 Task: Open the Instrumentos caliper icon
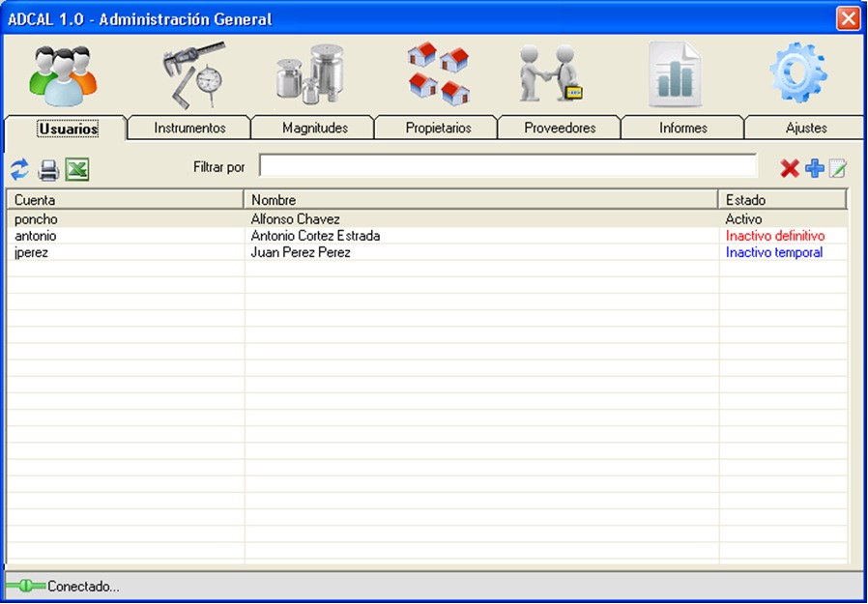point(191,75)
